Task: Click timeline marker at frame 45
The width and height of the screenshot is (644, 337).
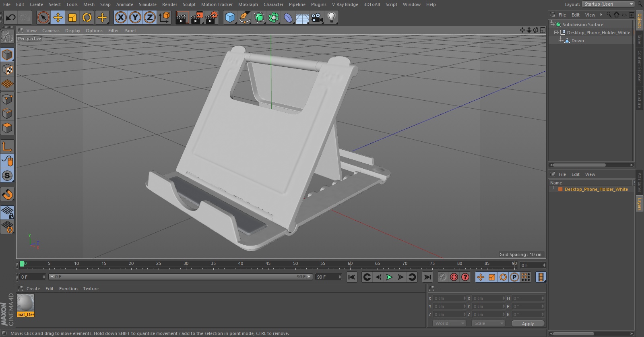Action: pyautogui.click(x=268, y=264)
